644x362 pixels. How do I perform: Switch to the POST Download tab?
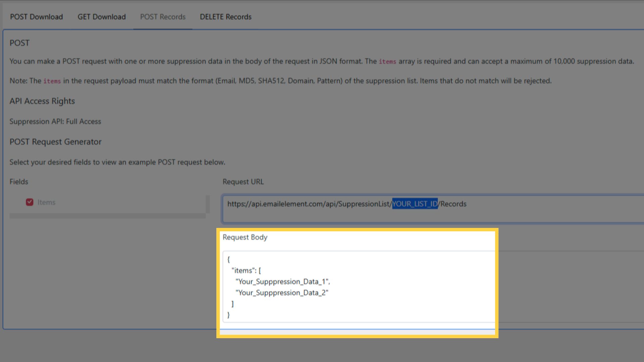[x=36, y=17]
